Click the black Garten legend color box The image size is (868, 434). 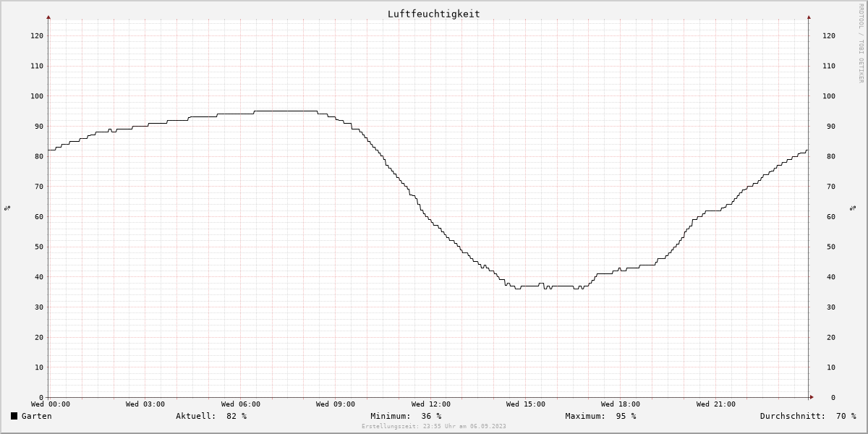14,416
